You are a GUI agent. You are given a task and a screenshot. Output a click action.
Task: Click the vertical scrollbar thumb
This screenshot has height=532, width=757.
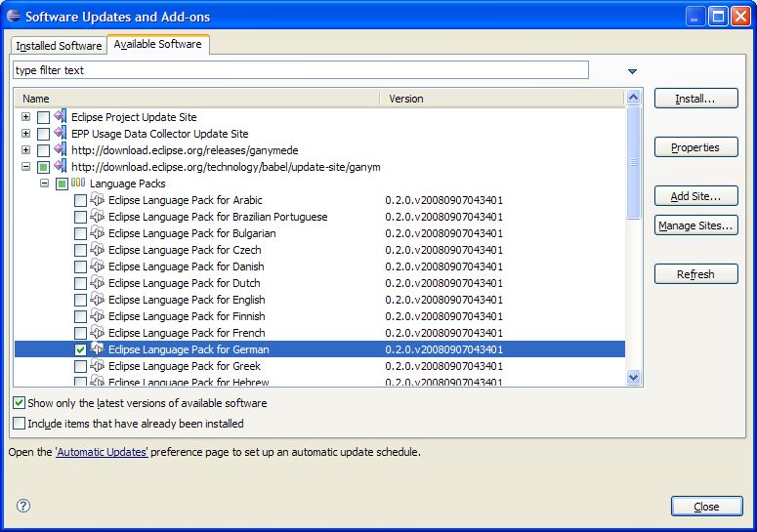coord(633,163)
